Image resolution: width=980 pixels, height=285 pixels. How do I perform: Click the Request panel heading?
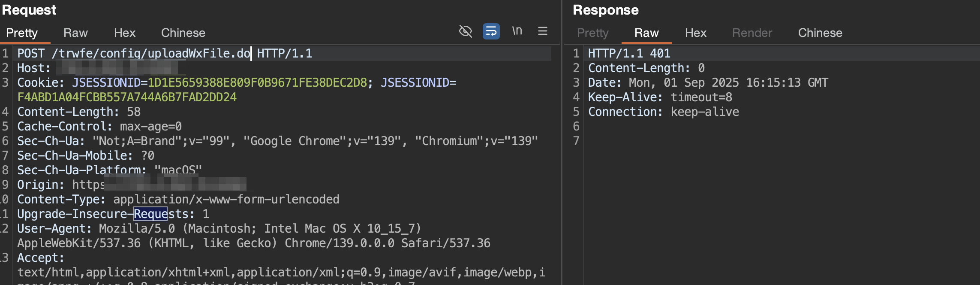(29, 10)
